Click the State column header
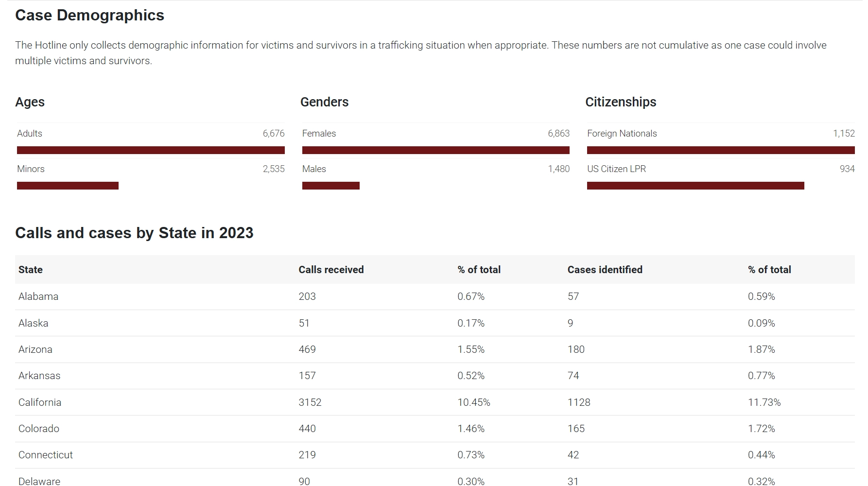The width and height of the screenshot is (868, 486). [31, 270]
